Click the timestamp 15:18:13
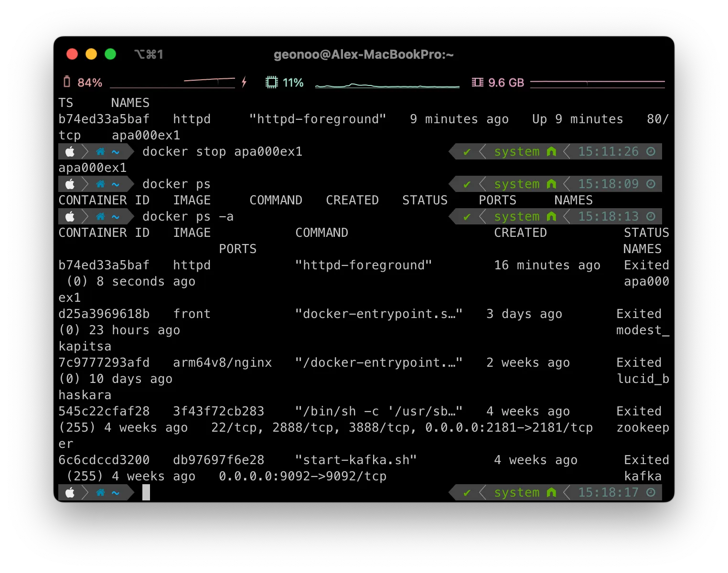Image resolution: width=728 pixels, height=573 pixels. (608, 217)
